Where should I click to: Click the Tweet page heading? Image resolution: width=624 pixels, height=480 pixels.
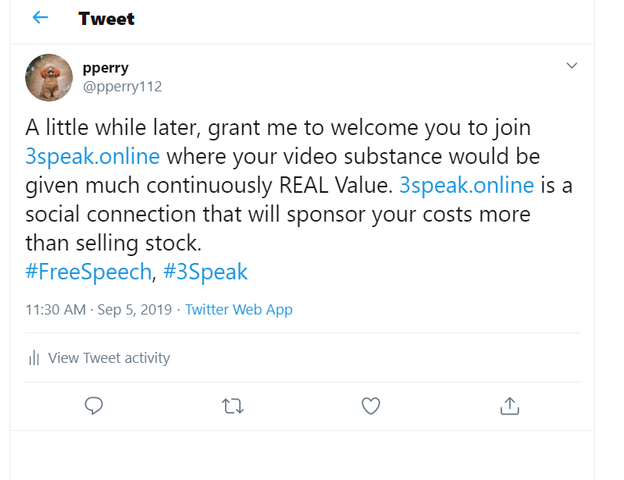106,19
